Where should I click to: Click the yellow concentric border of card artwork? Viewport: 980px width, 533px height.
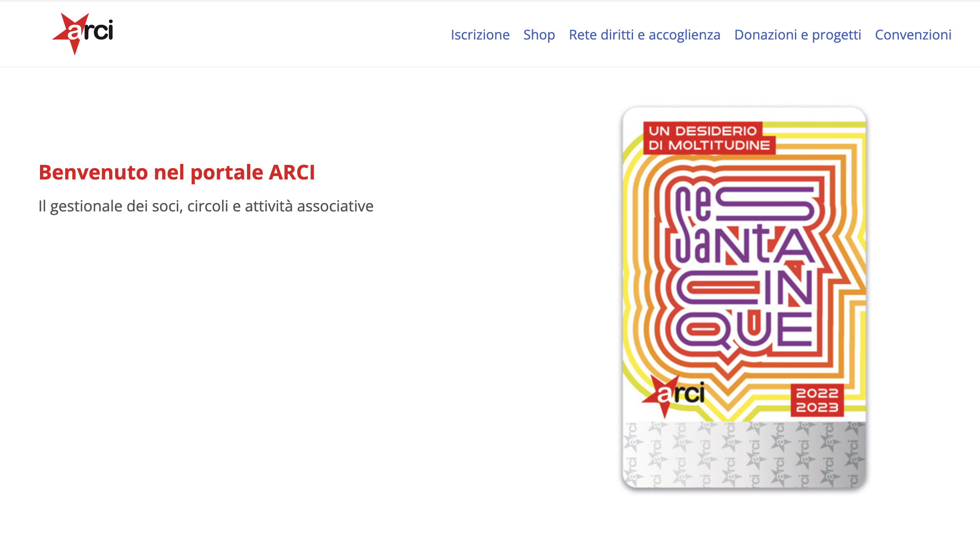[x=628, y=269]
